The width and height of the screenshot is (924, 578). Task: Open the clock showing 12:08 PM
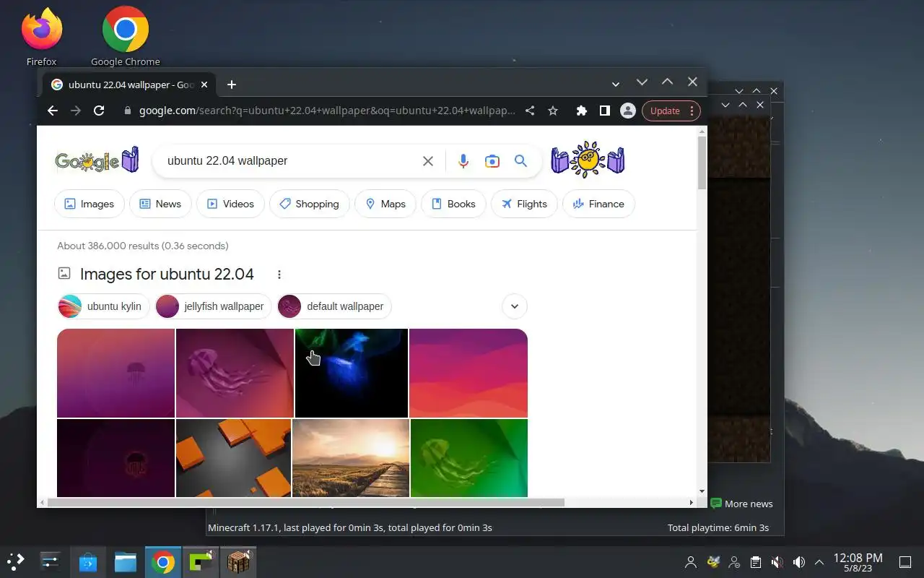point(858,562)
